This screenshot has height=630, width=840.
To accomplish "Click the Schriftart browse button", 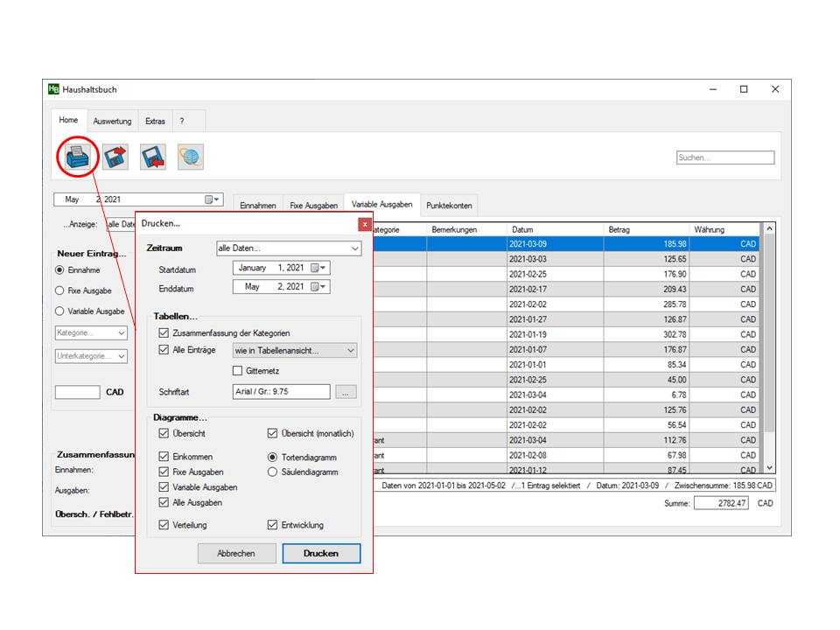I will 346,393.
